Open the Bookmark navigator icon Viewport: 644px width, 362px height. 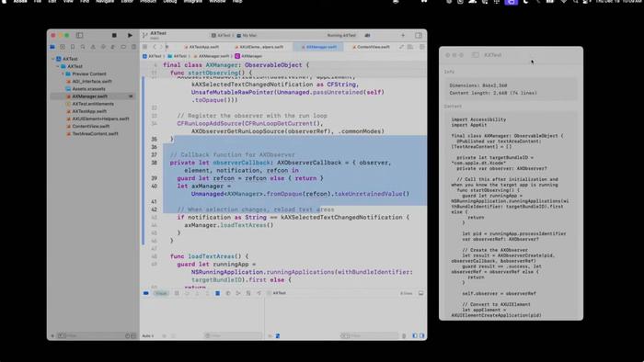click(73, 47)
